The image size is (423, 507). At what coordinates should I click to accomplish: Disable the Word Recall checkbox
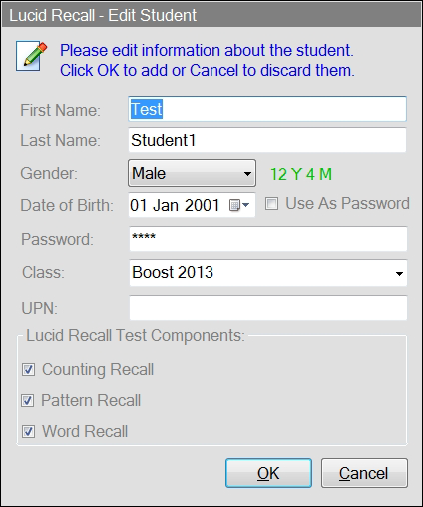28,431
